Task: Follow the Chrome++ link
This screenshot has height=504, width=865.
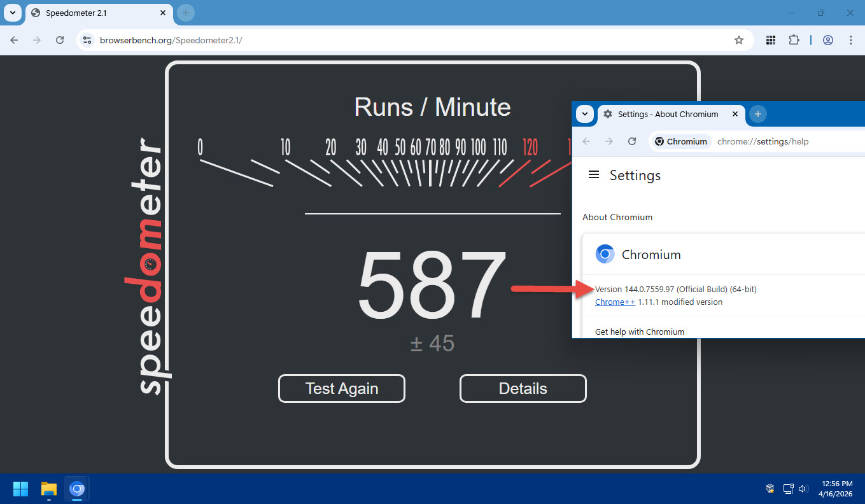Action: pos(614,302)
